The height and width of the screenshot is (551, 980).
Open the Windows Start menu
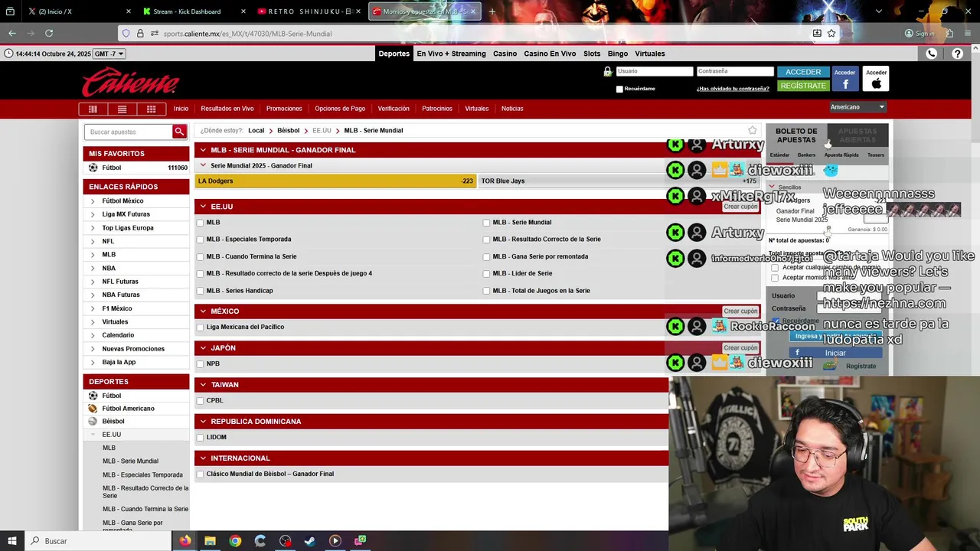pos(11,540)
